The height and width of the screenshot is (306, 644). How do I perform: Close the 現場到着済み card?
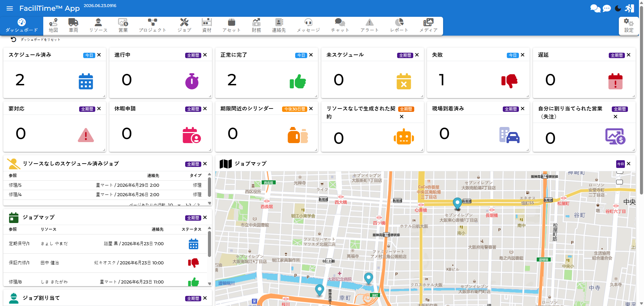[523, 108]
